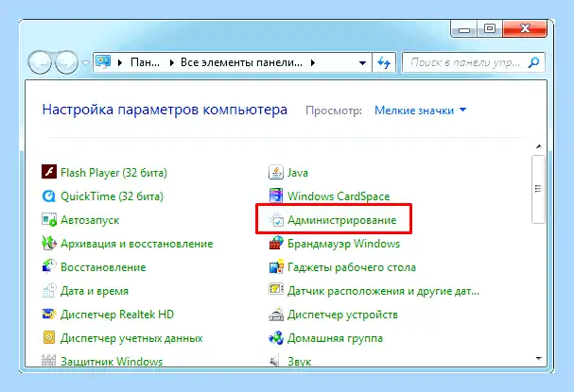Click the Брандмауэр Windows icon
Screen dimensions: 574x392
pos(276,243)
